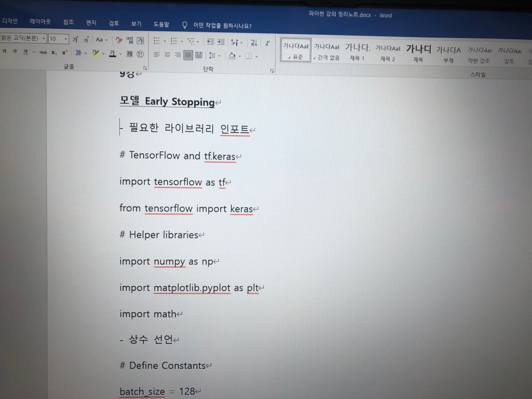Image resolution: width=532 pixels, height=399 pixels.
Task: Open the Font dialog launcher
Action: coord(145,68)
